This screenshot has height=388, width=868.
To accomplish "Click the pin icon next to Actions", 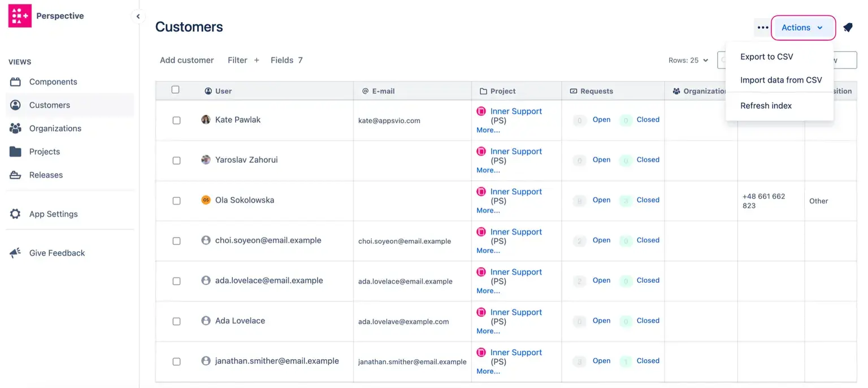I will point(848,28).
